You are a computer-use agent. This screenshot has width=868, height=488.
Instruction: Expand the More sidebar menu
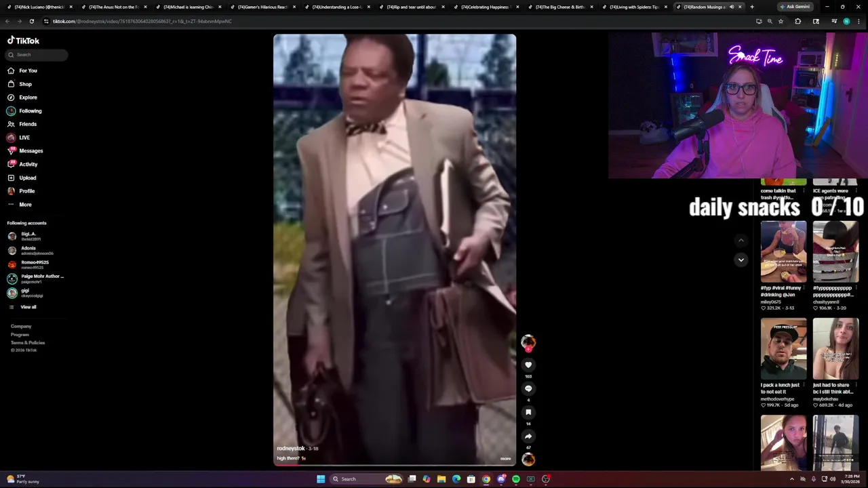[20, 204]
